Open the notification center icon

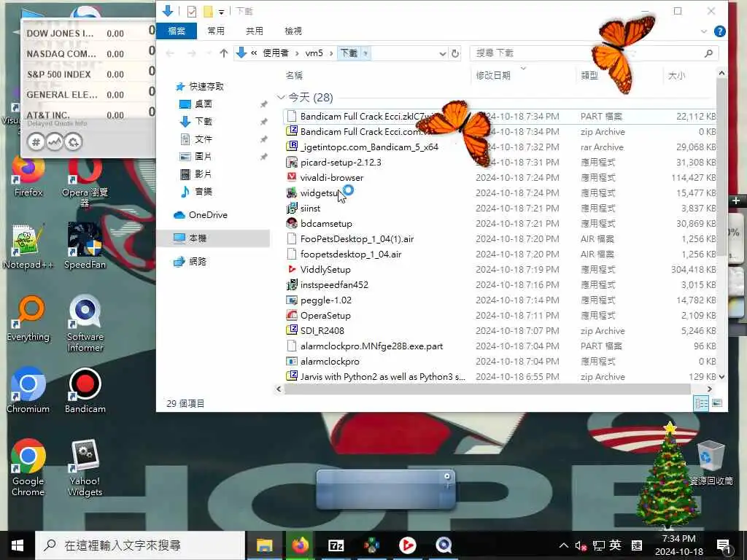tap(723, 545)
